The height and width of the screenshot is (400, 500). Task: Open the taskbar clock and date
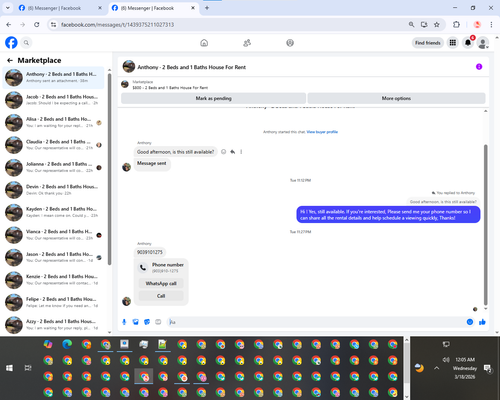pos(465,368)
